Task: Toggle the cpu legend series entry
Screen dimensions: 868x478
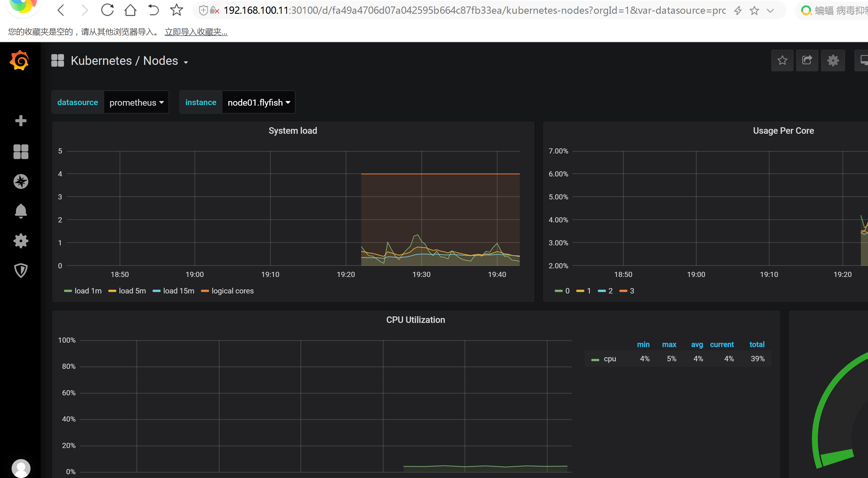Action: pyautogui.click(x=610, y=359)
